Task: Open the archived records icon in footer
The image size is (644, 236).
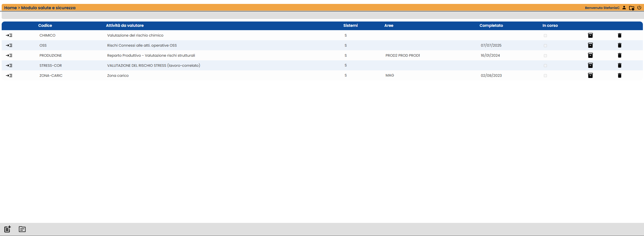Action: [x=22, y=229]
